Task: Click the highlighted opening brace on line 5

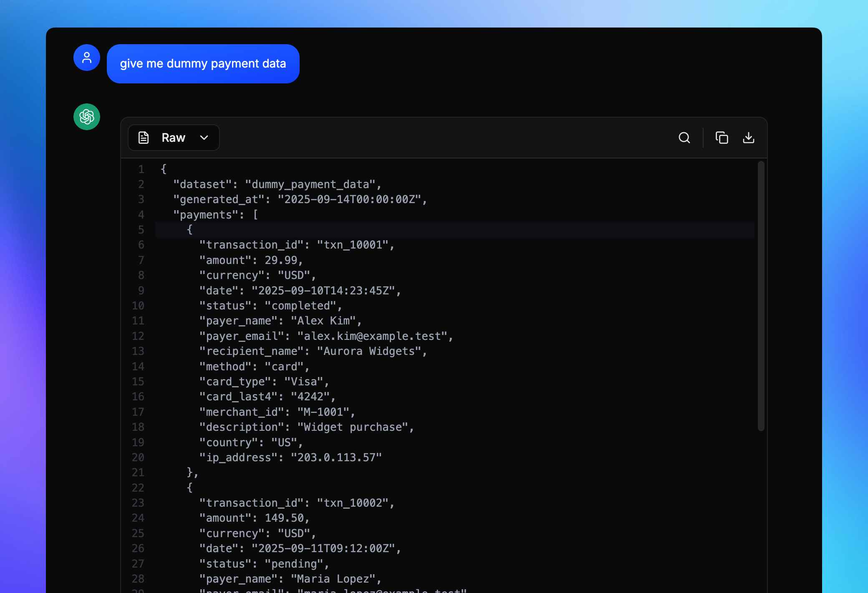Action: (x=189, y=230)
